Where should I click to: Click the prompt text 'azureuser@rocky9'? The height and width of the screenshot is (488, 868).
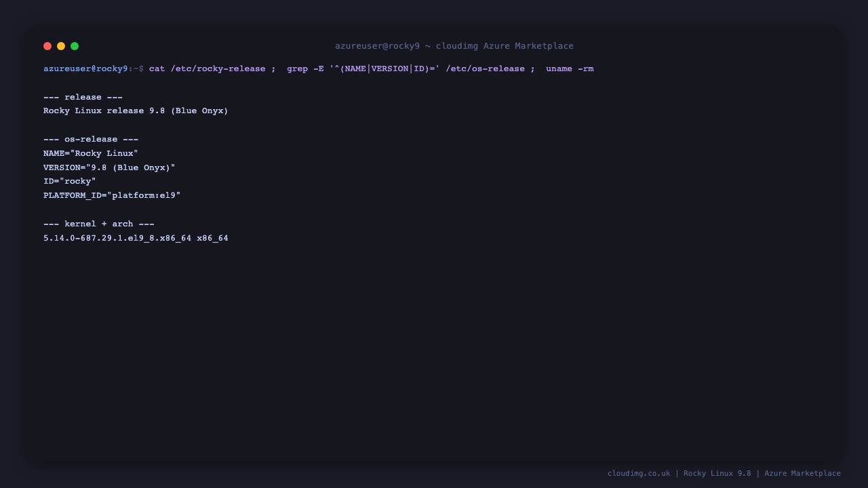click(x=85, y=68)
